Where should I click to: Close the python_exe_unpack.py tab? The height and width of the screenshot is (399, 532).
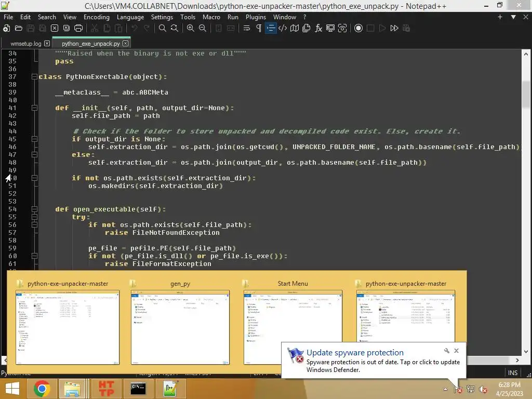126,44
